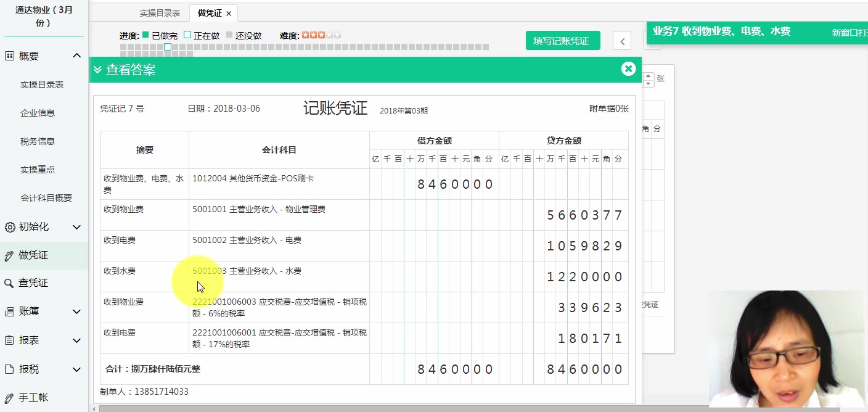Select the 做凭证 pen icon in sidebar
The width and height of the screenshot is (868, 412).
10,254
